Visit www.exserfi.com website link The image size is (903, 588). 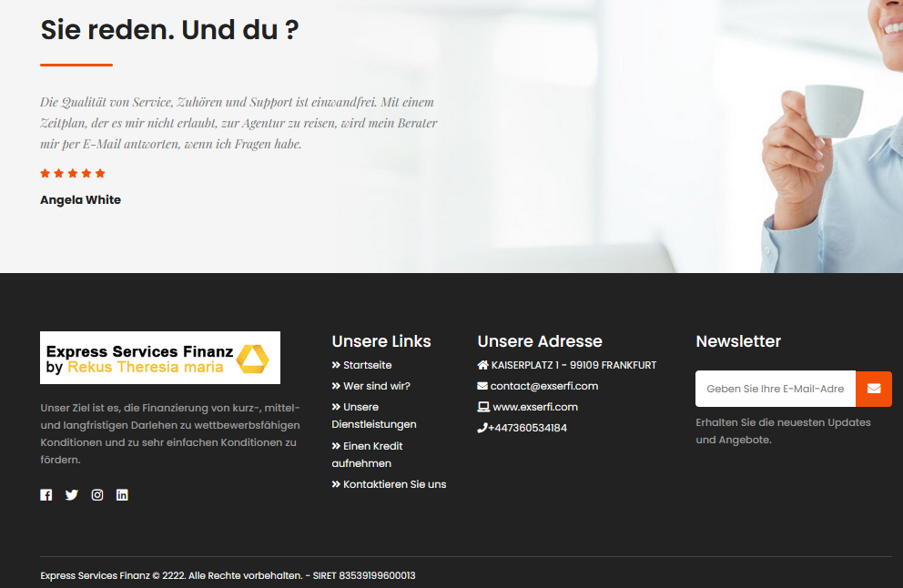coord(535,407)
